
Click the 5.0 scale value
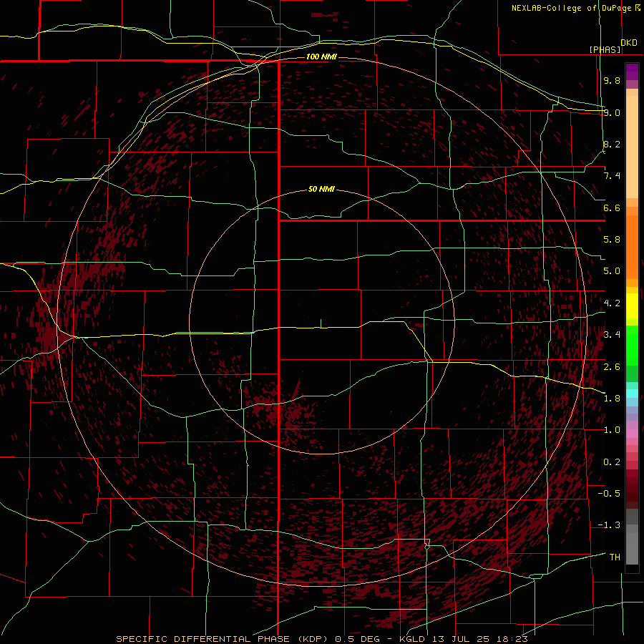click(x=612, y=271)
